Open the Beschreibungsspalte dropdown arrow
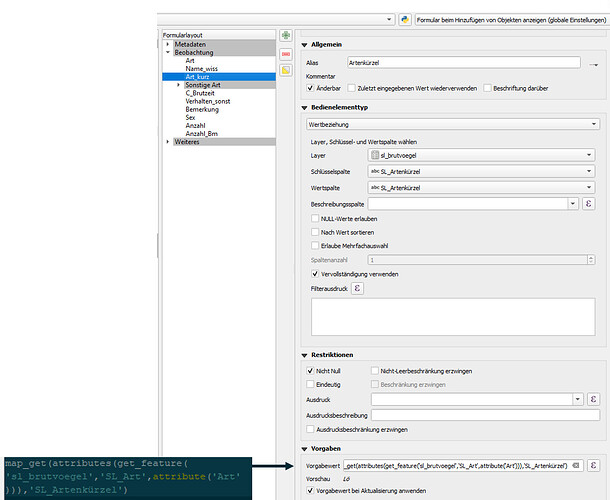Screen dimensions: 610x500 573,204
